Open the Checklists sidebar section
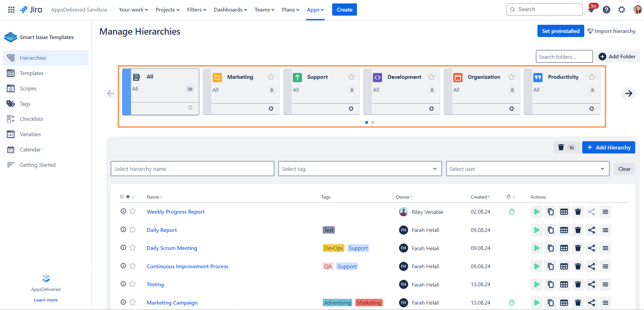The width and height of the screenshot is (644, 310). pos(31,119)
